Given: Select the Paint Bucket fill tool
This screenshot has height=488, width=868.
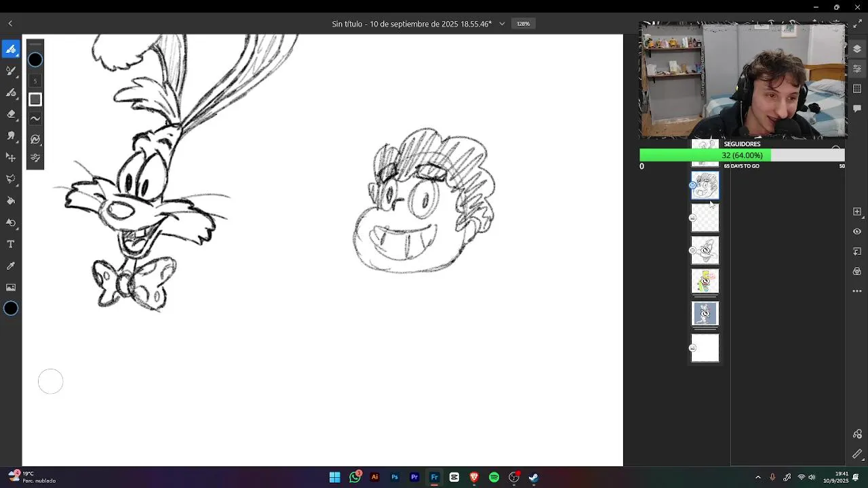Looking at the screenshot, I should (11, 201).
